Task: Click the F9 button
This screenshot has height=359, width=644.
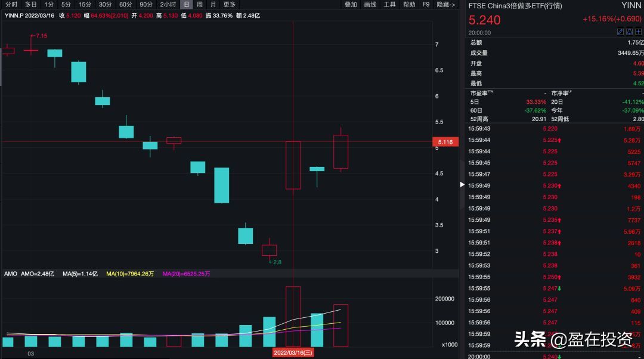Action: [x=426, y=4]
